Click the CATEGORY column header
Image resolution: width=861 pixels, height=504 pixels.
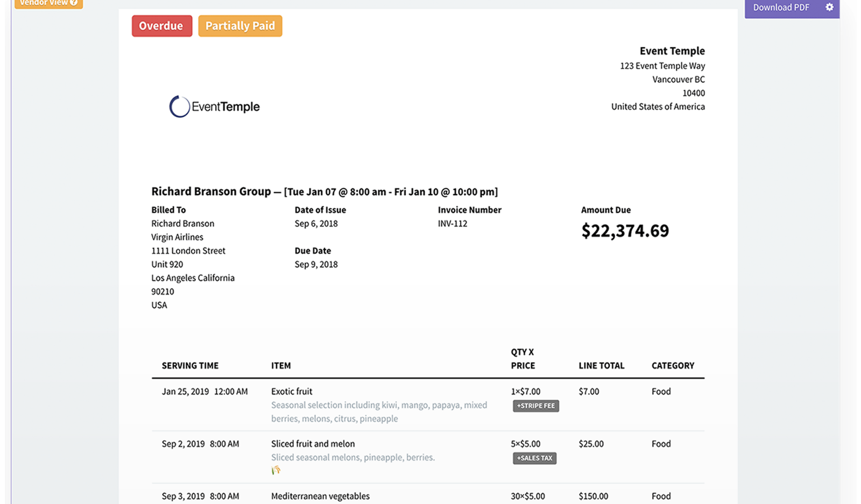pos(673,366)
